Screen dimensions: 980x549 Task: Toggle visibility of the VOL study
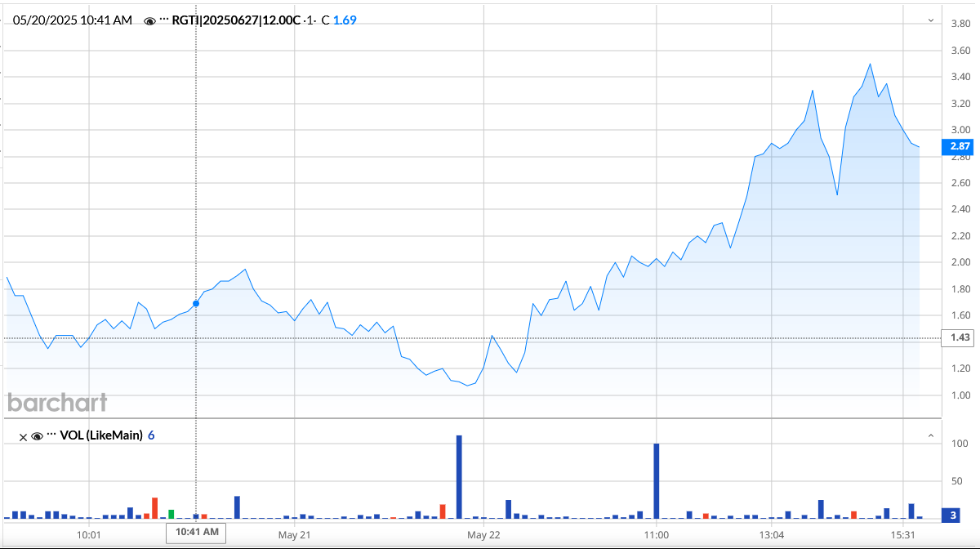tap(37, 436)
